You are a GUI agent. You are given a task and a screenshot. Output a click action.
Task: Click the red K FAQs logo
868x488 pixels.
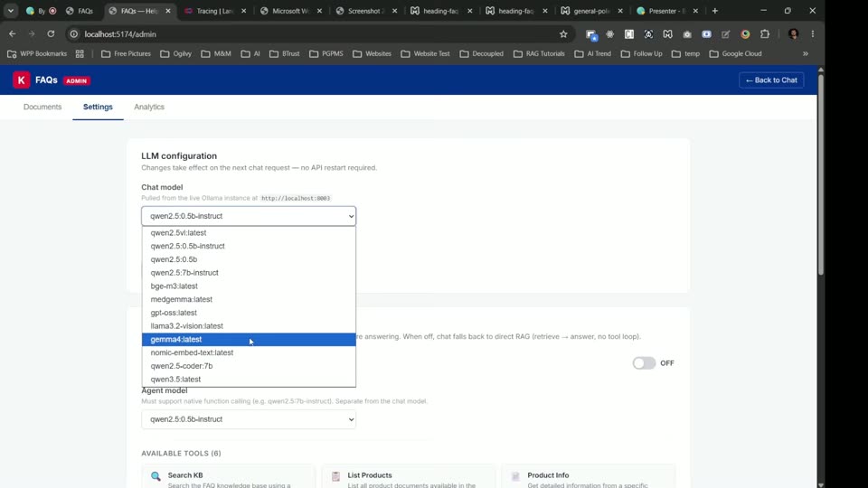coord(21,80)
